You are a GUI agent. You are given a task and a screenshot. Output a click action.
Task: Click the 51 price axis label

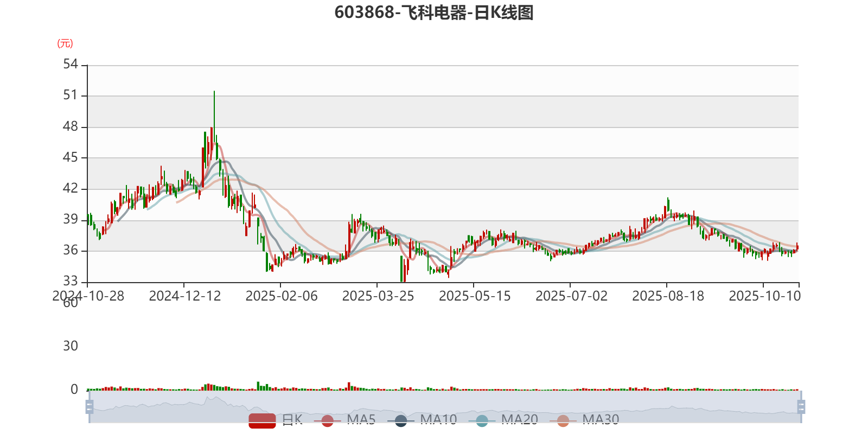coord(71,95)
